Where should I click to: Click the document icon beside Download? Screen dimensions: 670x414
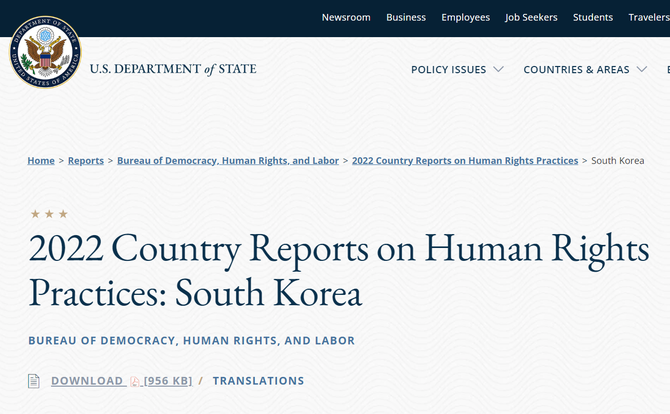point(33,381)
